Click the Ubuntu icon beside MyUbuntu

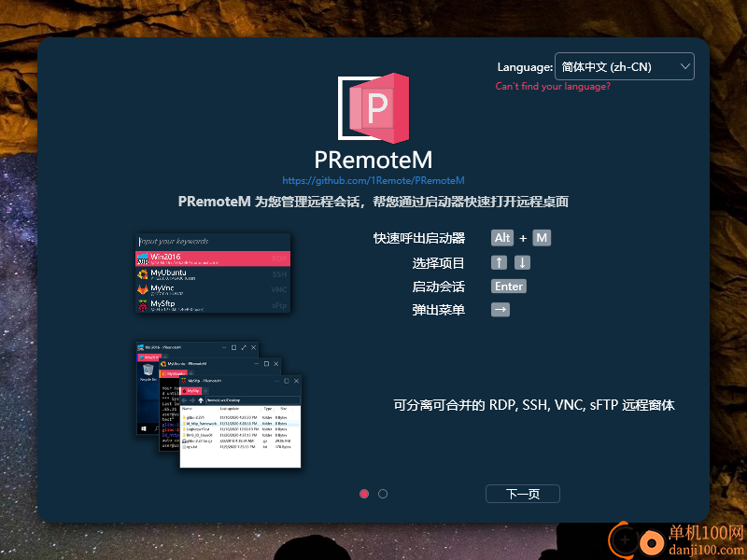click(143, 274)
